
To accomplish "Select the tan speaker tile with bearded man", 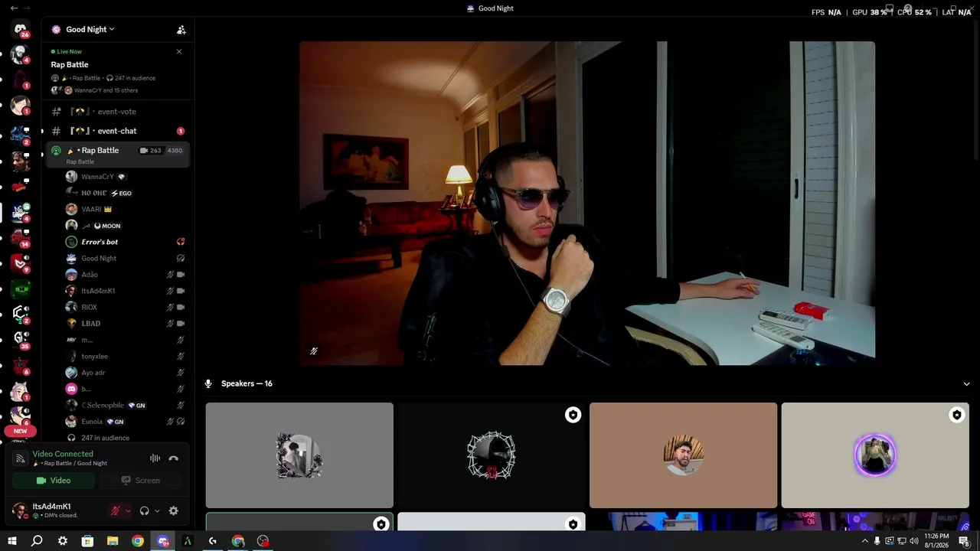I will tap(684, 455).
